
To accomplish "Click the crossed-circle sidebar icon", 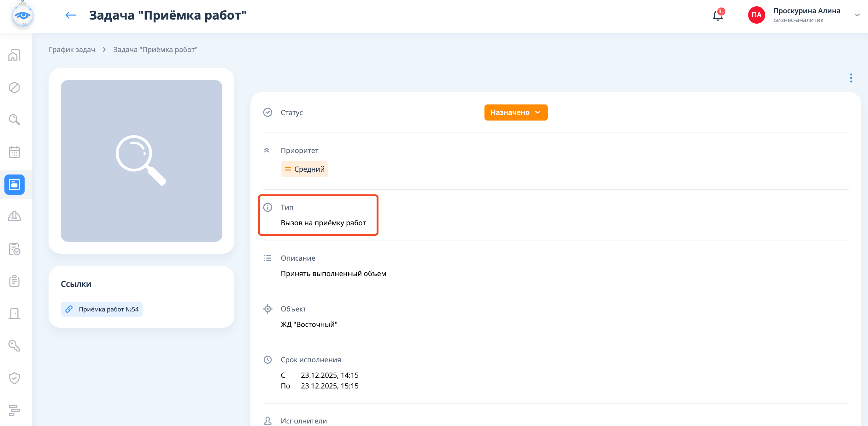I will coord(14,88).
